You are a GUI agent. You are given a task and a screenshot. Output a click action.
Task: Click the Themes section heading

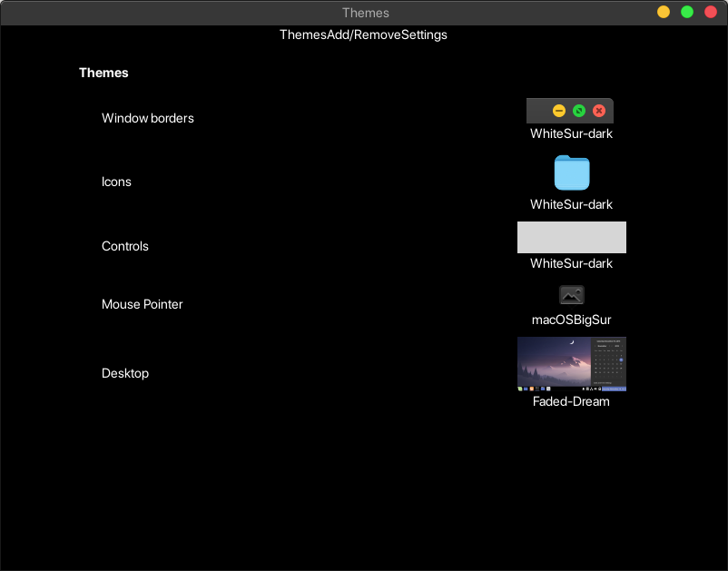(x=103, y=73)
